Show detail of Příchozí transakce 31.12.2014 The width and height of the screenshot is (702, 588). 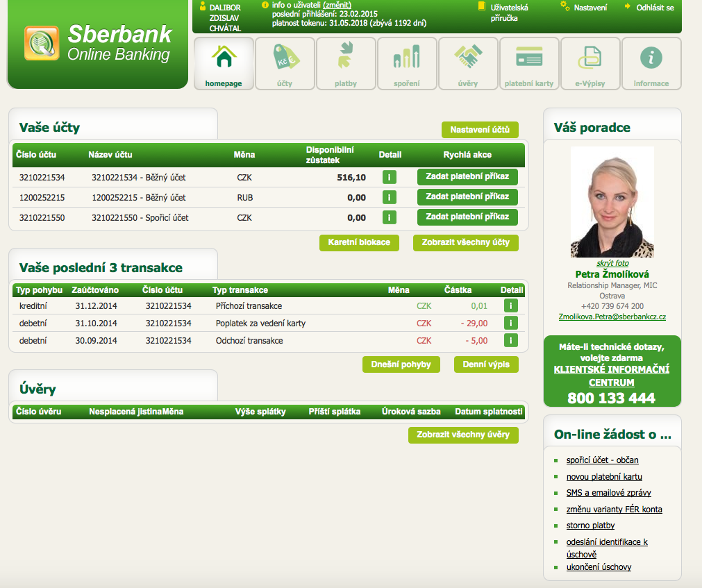pyautogui.click(x=511, y=305)
